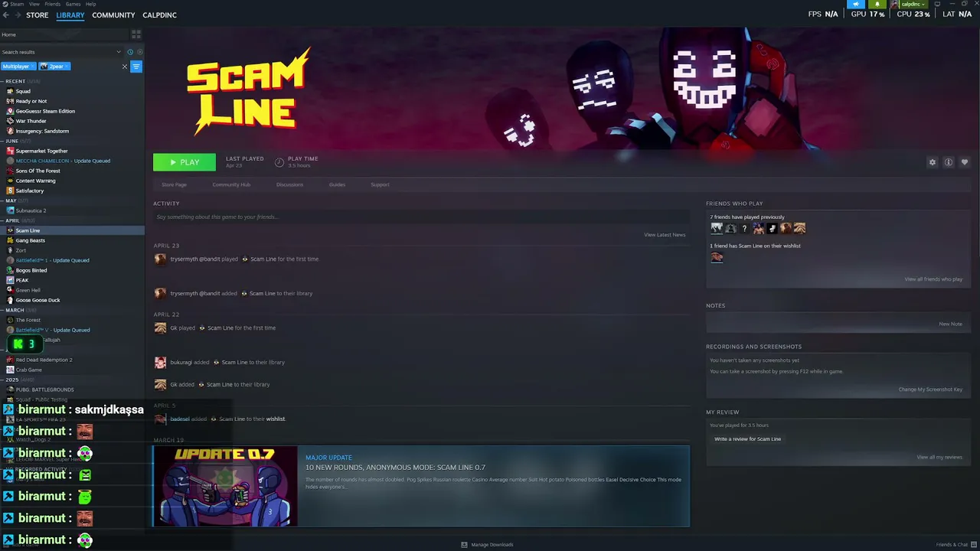Open wishlist friend's avatar

717,257
